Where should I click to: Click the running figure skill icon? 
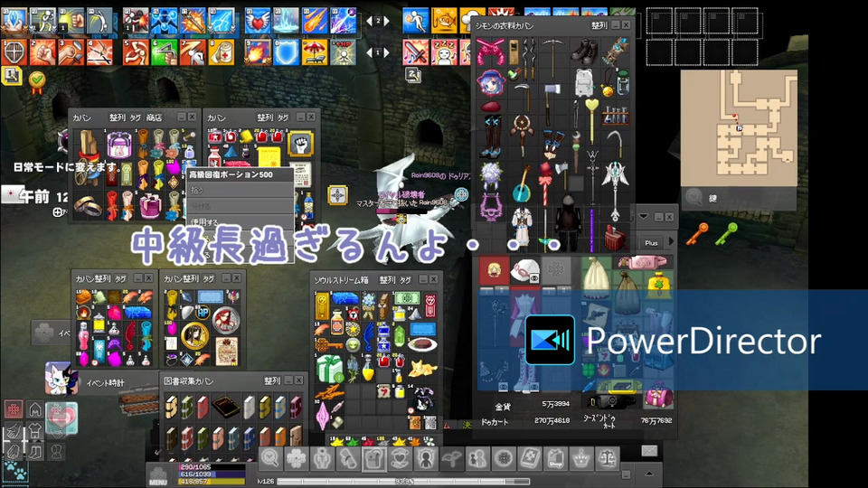point(415,21)
